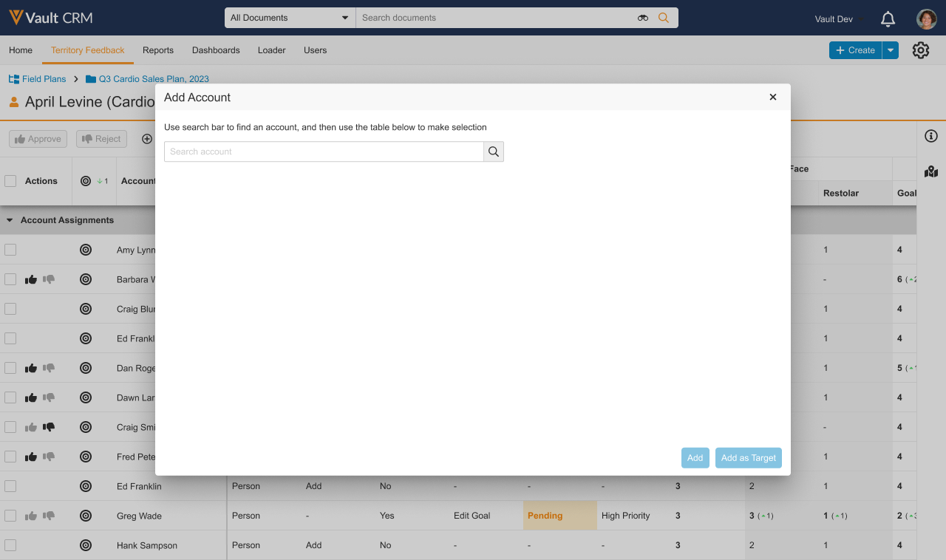Image resolution: width=946 pixels, height=560 pixels.
Task: Click thumbs down for Greg Wade row
Action: tap(49, 516)
